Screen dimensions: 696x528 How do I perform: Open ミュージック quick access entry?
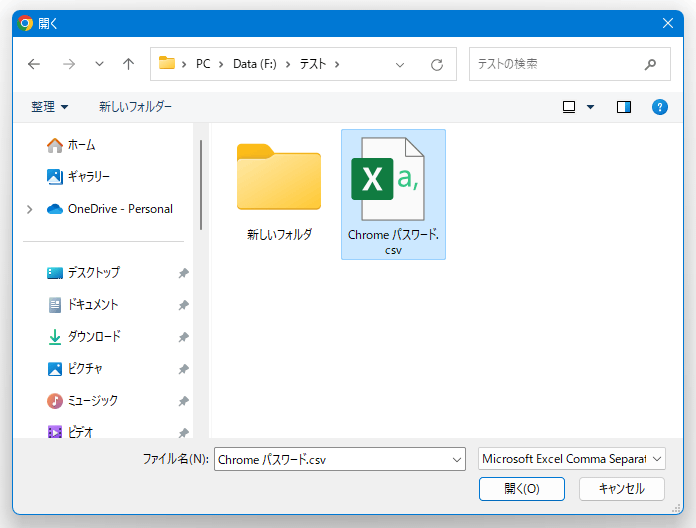pyautogui.click(x=83, y=400)
